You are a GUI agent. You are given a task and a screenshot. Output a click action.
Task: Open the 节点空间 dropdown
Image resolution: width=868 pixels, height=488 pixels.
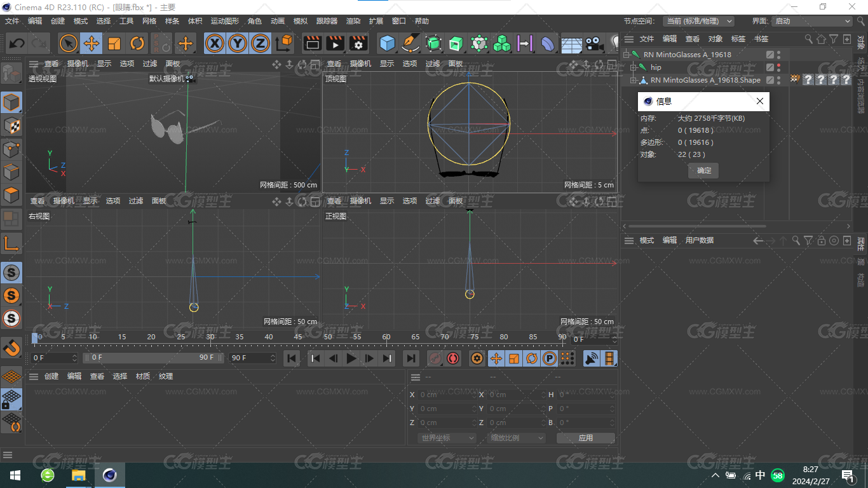click(x=698, y=21)
